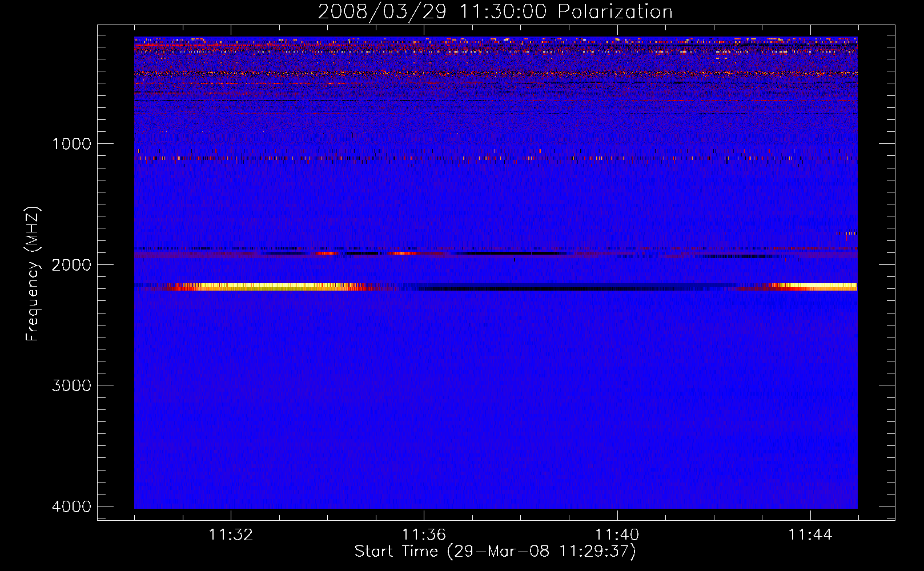Click the 11:32 time tick label
924x571 pixels.
click(231, 535)
